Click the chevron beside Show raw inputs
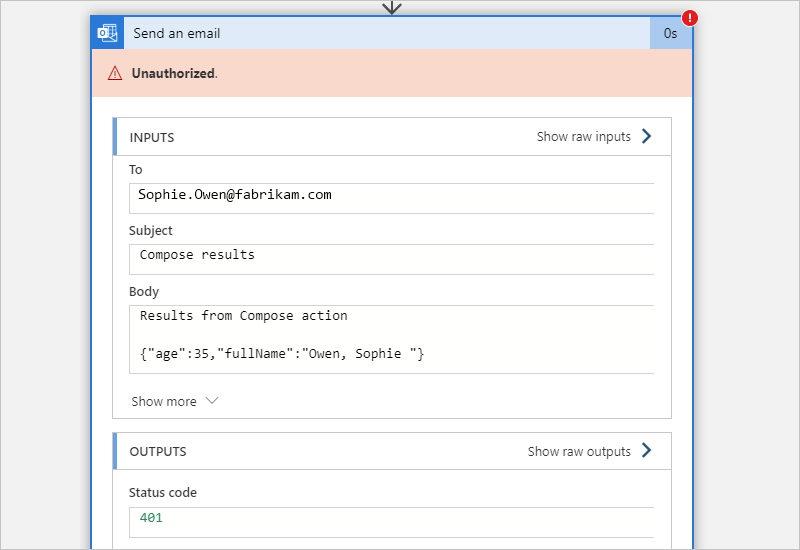Screen dimensions: 800x550 click(647, 136)
